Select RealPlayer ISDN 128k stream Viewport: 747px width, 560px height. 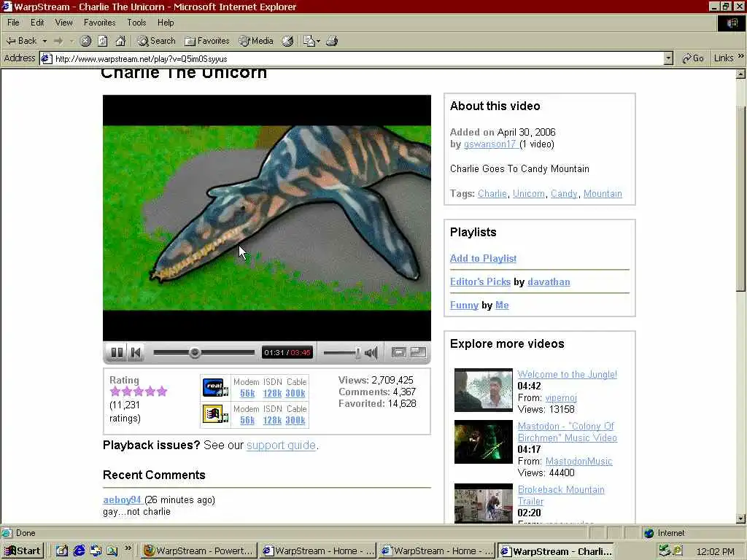(x=272, y=393)
